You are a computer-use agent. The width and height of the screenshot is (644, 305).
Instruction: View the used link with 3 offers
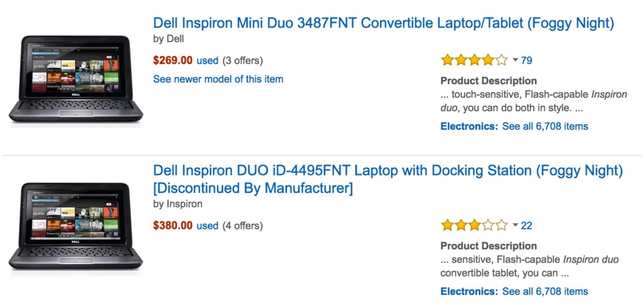click(208, 61)
